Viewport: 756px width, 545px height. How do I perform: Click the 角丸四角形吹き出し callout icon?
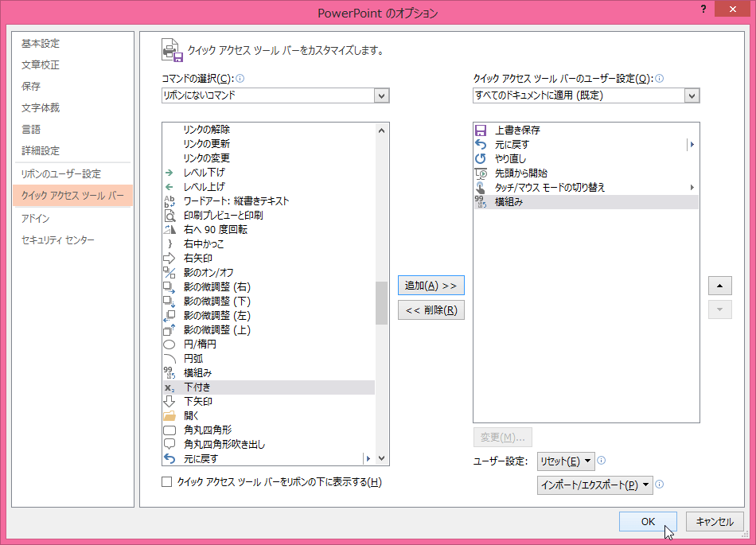click(x=170, y=444)
